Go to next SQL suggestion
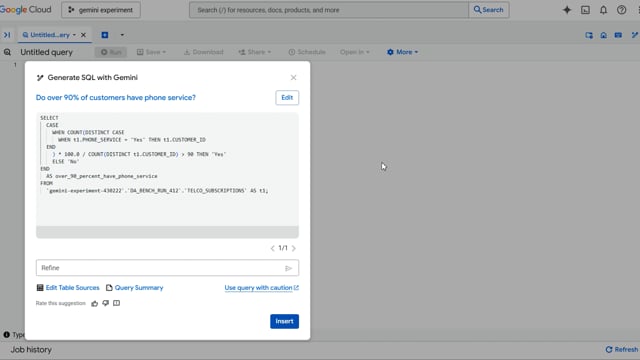The width and height of the screenshot is (640, 360). 293,248
